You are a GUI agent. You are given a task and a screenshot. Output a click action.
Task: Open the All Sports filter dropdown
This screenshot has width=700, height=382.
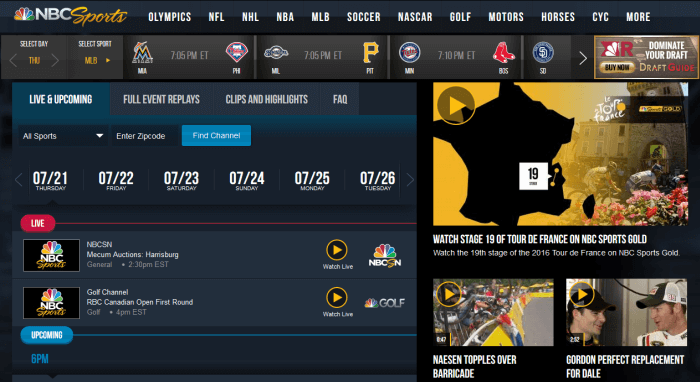coord(63,136)
